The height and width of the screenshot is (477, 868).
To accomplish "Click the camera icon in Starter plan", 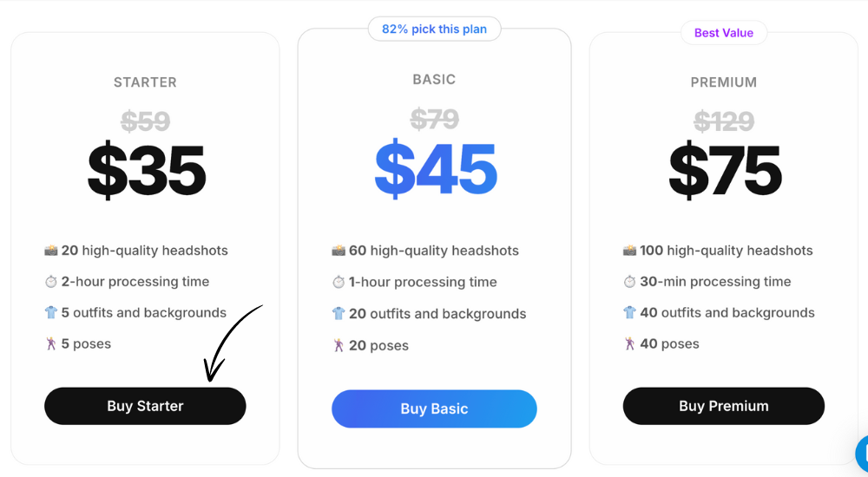I will (x=51, y=251).
